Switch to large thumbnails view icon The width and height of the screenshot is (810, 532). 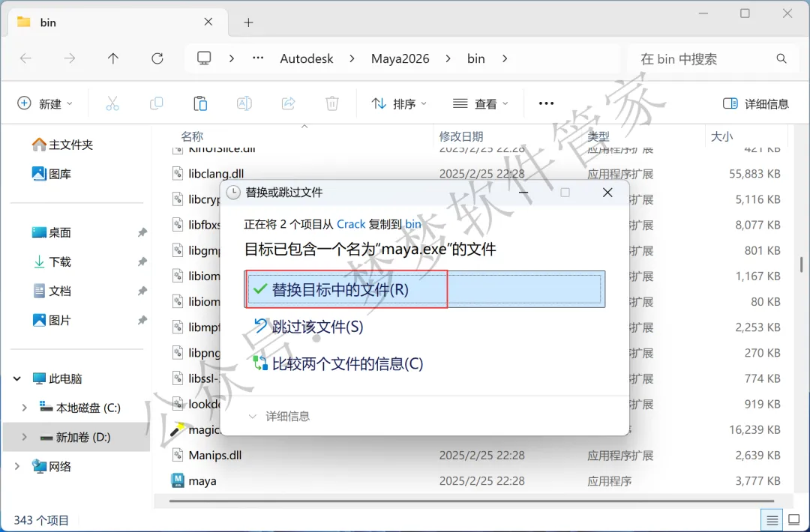pyautogui.click(x=794, y=520)
